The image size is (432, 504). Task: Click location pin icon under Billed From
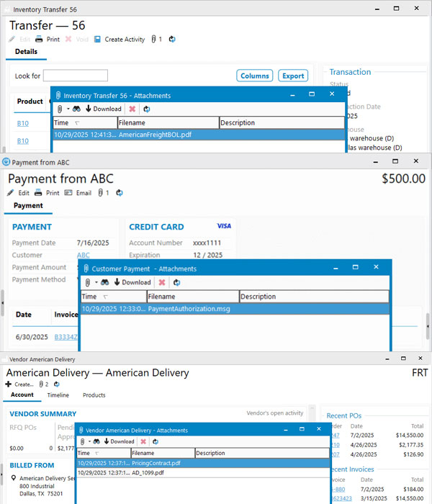point(14,478)
